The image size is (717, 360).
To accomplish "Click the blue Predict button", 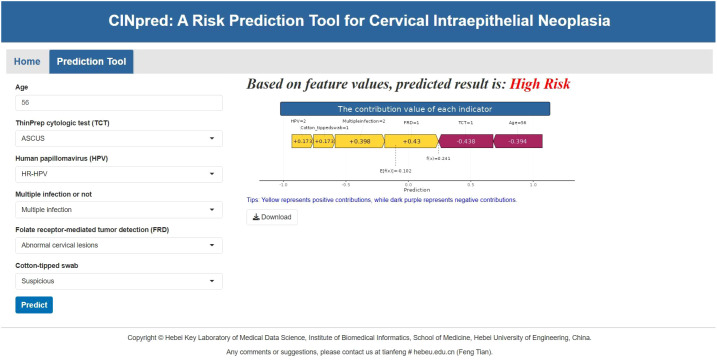I will (x=34, y=305).
